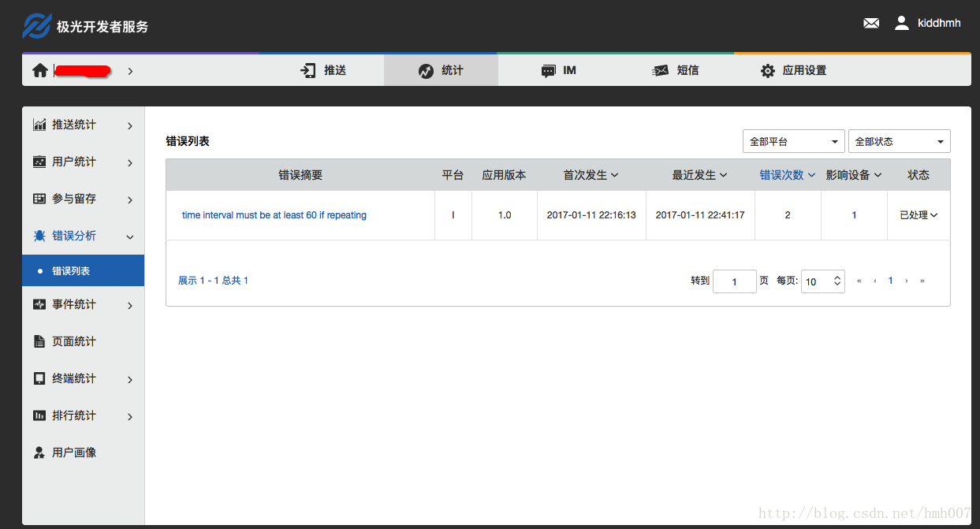The width and height of the screenshot is (980, 529).
Task: Open the 全部平台 platform dropdown
Action: pyautogui.click(x=793, y=141)
